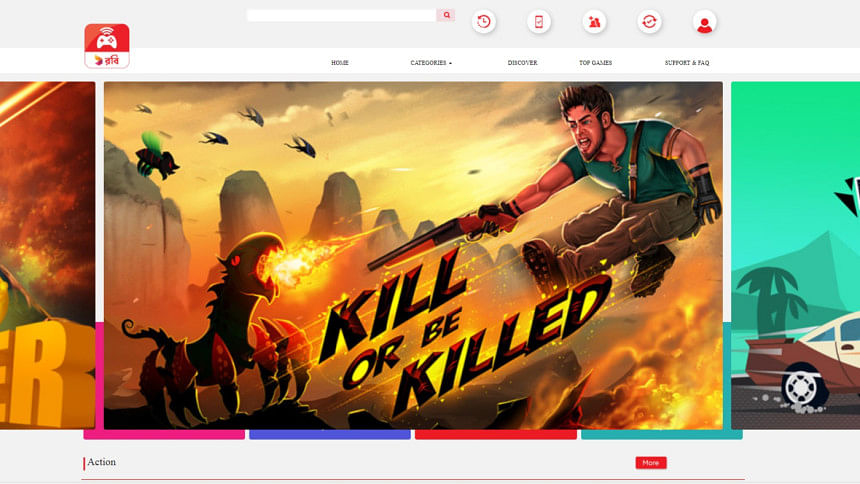Open the Support & FAQ link

pos(687,63)
